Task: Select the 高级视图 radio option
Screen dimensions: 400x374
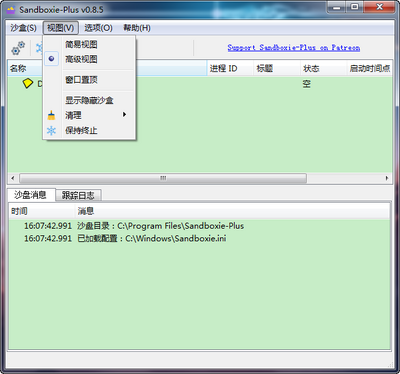Action: (89, 59)
